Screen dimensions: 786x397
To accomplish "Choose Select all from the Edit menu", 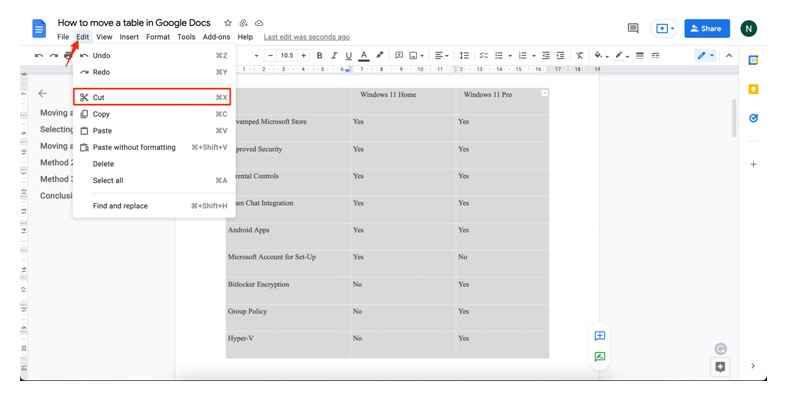I will coord(154,180).
